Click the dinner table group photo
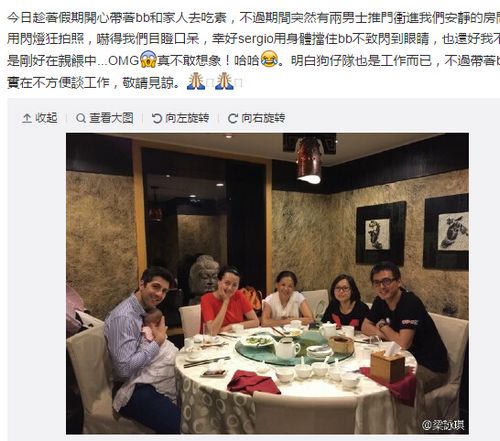This screenshot has width=500, height=441. [267, 283]
